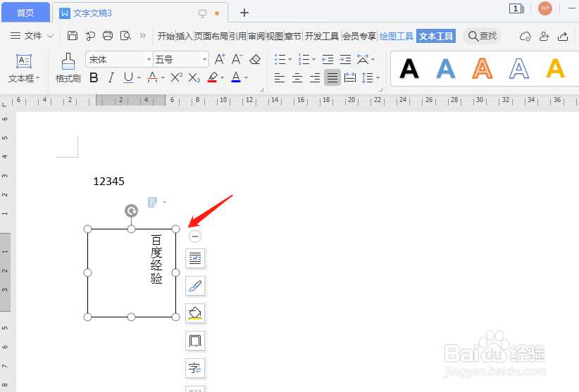Open the 审阅 ribbon tab
579x392 pixels.
[256, 36]
